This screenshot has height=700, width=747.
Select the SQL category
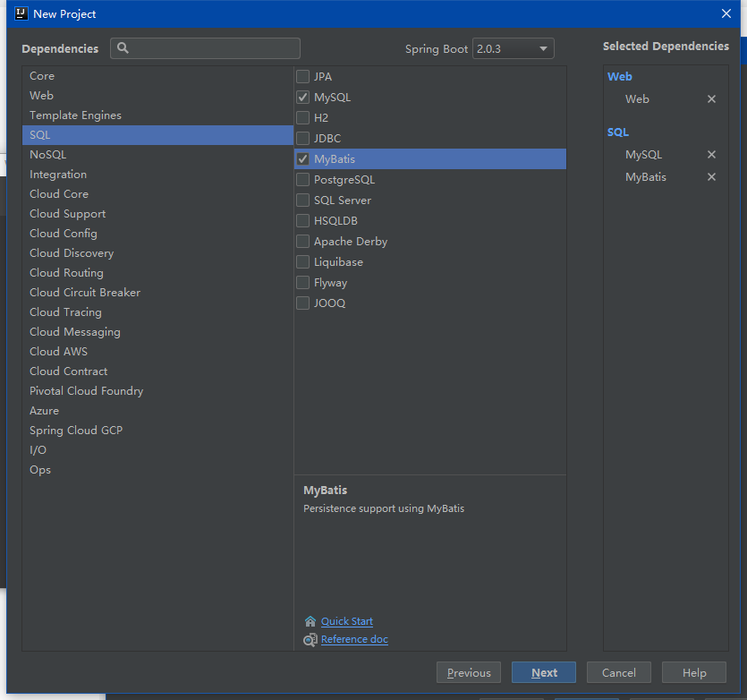157,135
